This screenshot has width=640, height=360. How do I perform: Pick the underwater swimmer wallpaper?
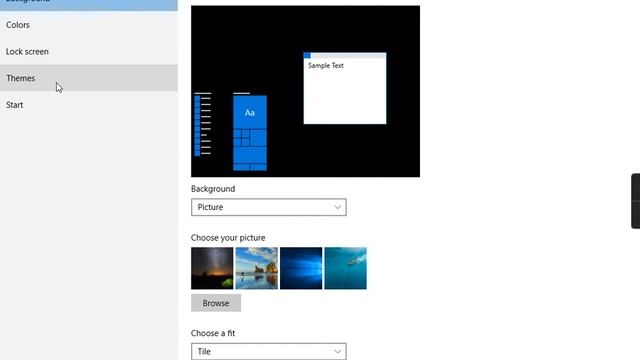tap(346, 268)
